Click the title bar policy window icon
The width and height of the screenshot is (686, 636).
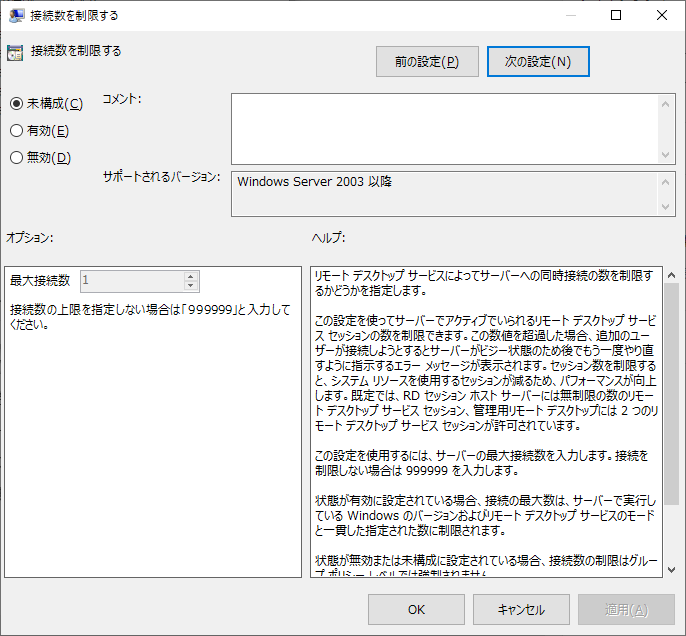(x=17, y=15)
